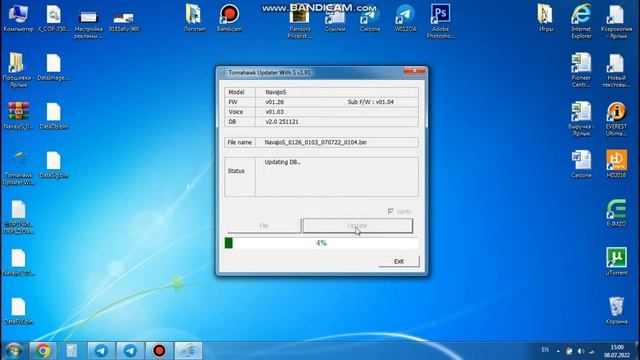Select the NavajoS WinRAR archive icon
Screen dimensions: 640x360
18,116
